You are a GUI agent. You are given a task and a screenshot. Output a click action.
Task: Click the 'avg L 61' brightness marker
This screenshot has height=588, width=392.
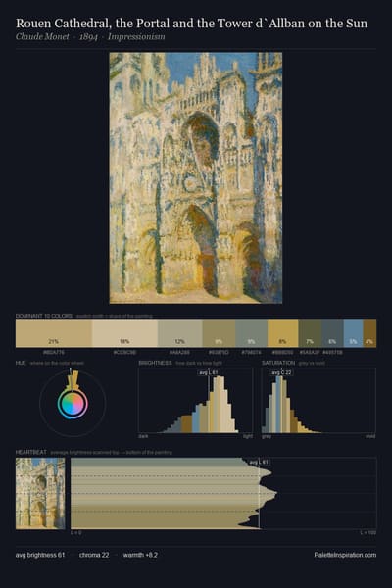(x=209, y=372)
